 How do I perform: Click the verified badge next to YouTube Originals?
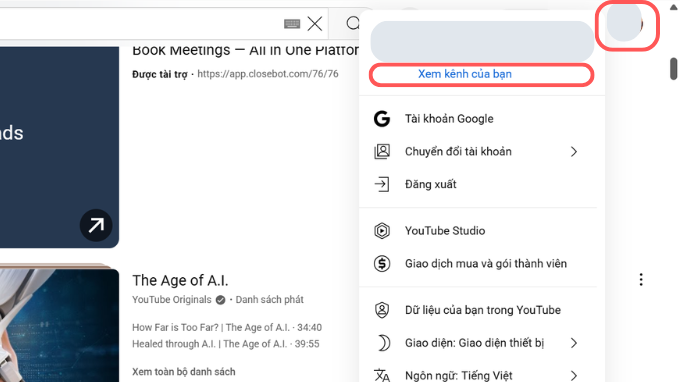click(x=220, y=300)
